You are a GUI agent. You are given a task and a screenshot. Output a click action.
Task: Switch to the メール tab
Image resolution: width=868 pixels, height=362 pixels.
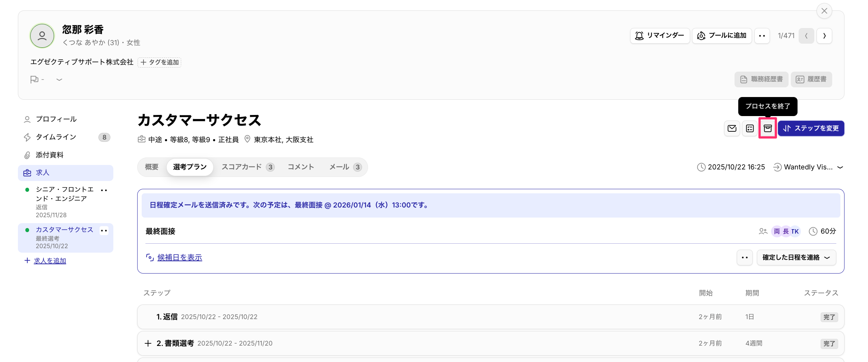coord(345,167)
